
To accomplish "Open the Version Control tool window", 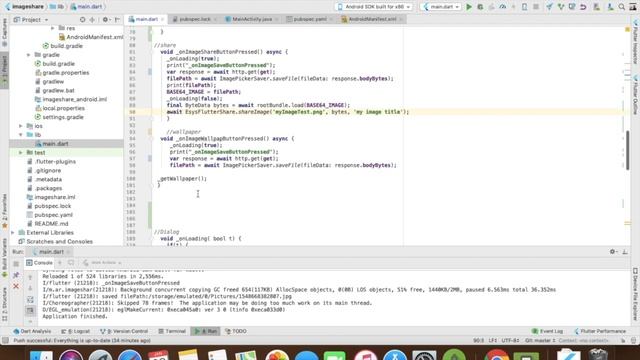I will (x=124, y=331).
